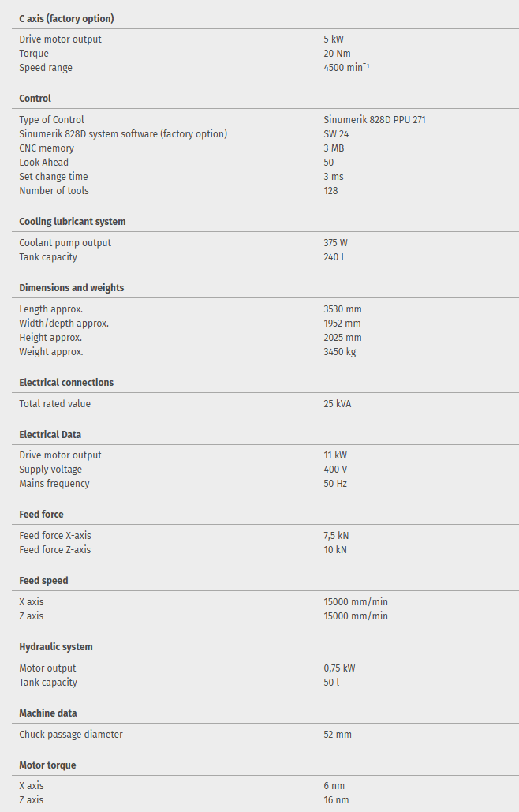Click the 'Cooling lubricant system' heading
The width and height of the screenshot is (519, 812).
[72, 222]
